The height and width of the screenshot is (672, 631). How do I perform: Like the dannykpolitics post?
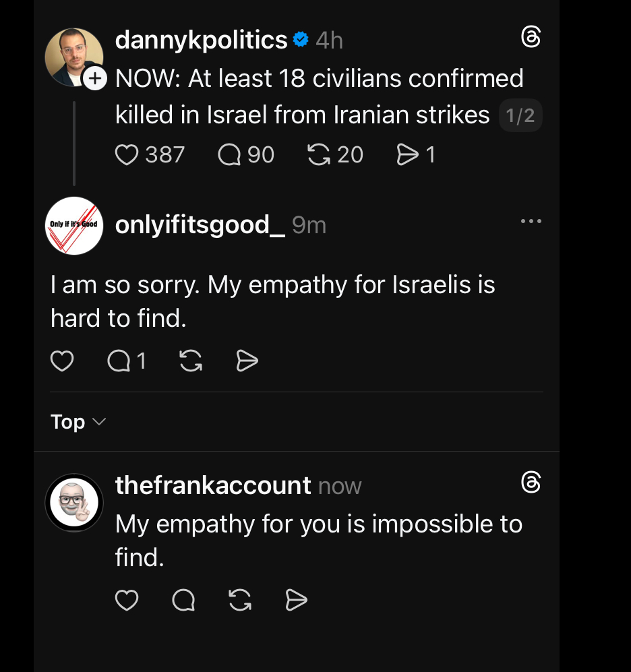tap(126, 155)
